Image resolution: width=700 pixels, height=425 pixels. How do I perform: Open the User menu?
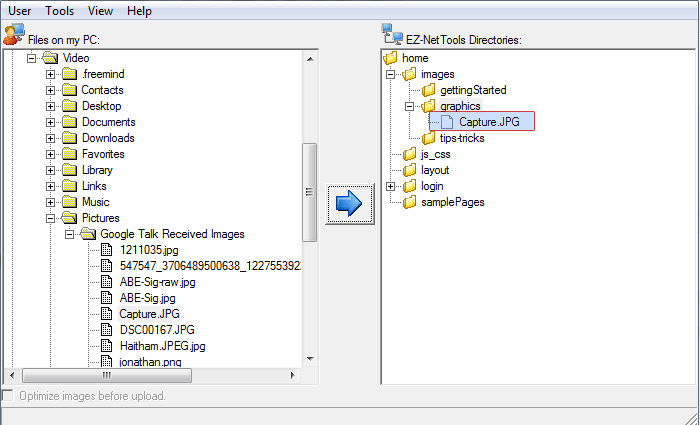[x=18, y=11]
